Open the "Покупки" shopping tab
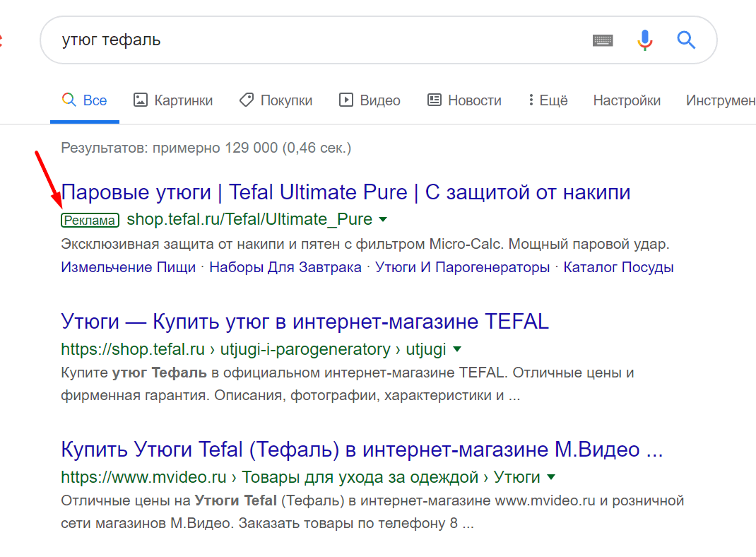Image resolution: width=756 pixels, height=557 pixels. [276, 100]
